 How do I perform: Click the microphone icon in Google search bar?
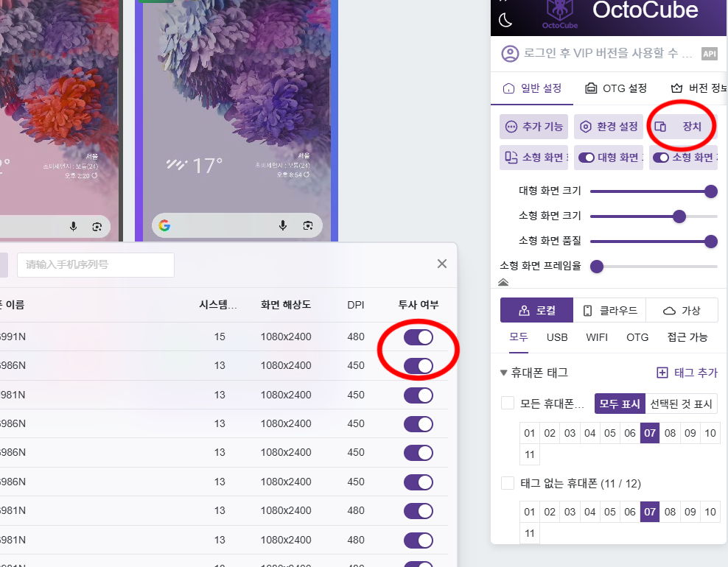[x=283, y=225]
